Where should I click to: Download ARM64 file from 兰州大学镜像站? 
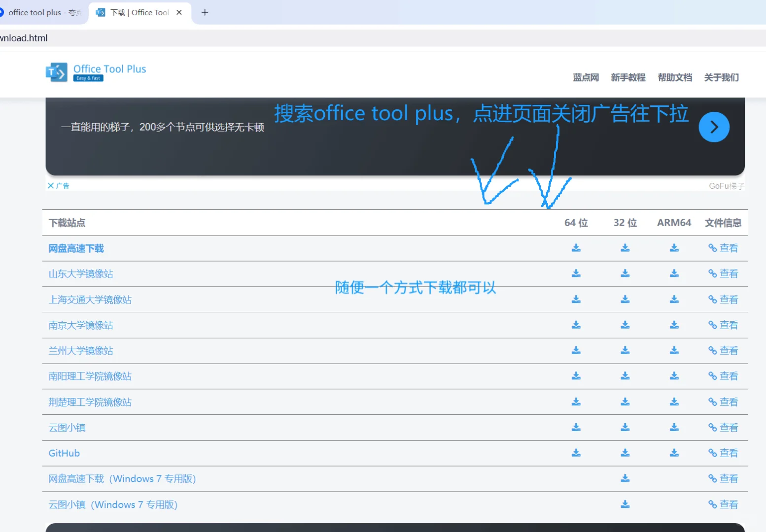point(673,350)
